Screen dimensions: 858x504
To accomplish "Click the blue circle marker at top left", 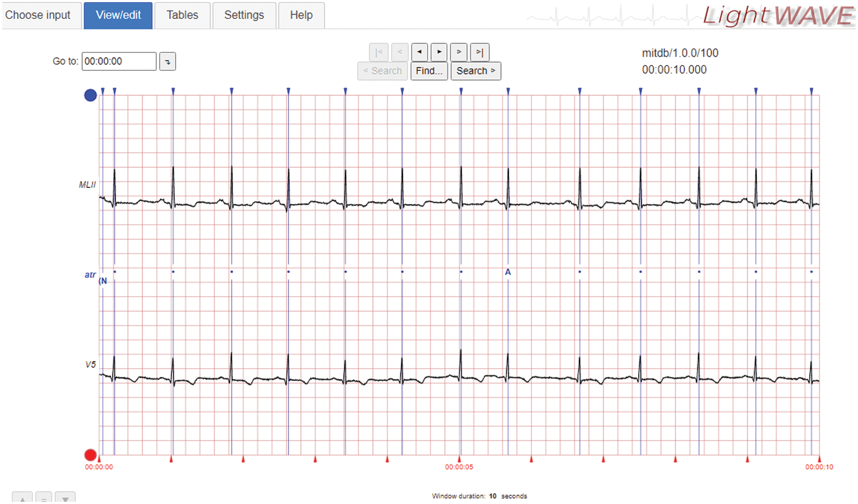I will [x=90, y=95].
